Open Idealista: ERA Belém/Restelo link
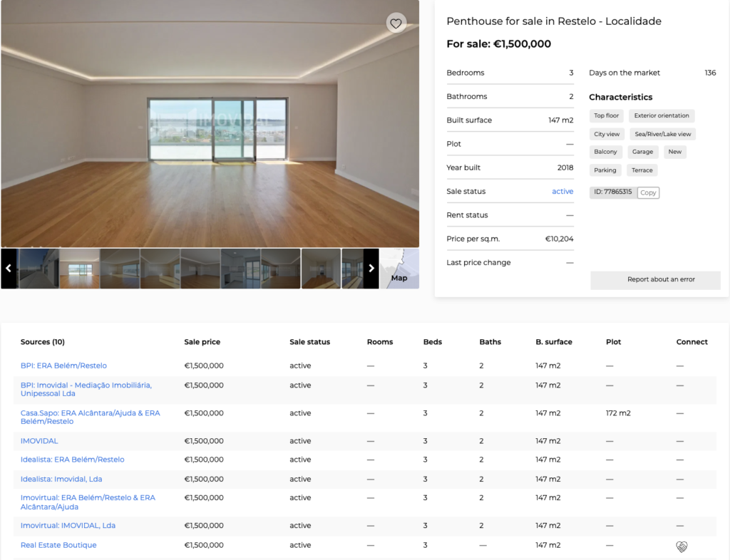 coord(72,460)
